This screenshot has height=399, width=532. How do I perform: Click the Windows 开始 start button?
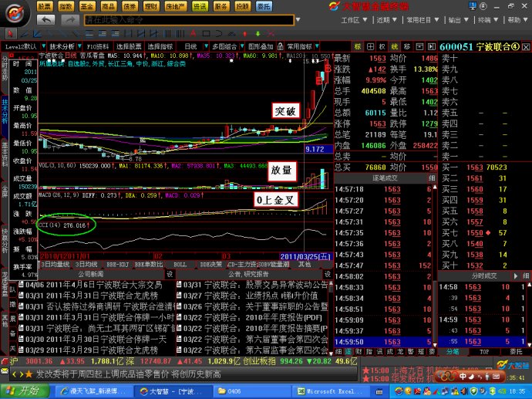(x=25, y=391)
